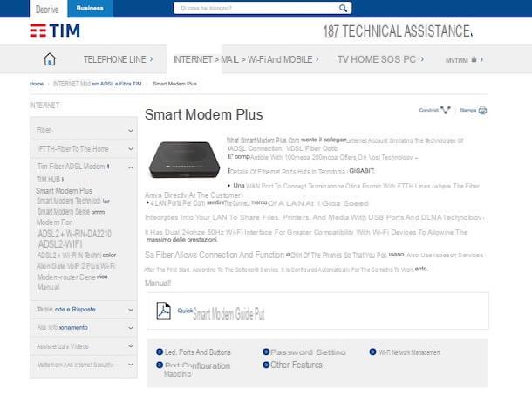Select Smart Modem Technicolor sidebar item
The height and width of the screenshot is (403, 532).
click(73, 201)
